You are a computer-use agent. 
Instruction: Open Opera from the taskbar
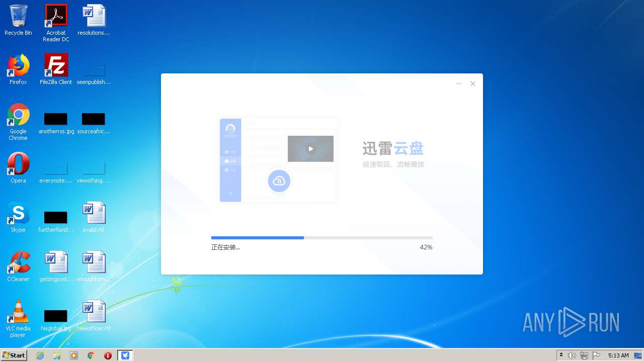pyautogui.click(x=108, y=355)
